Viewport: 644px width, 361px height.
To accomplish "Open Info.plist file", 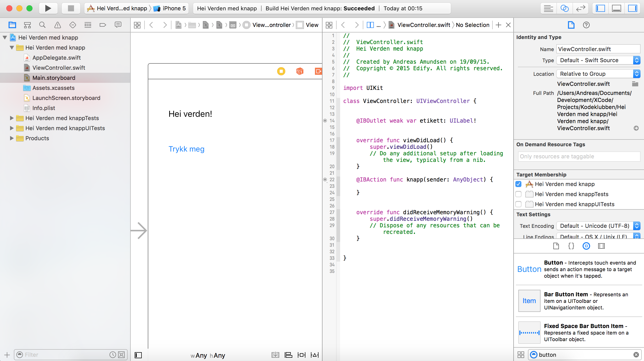I will [x=44, y=108].
